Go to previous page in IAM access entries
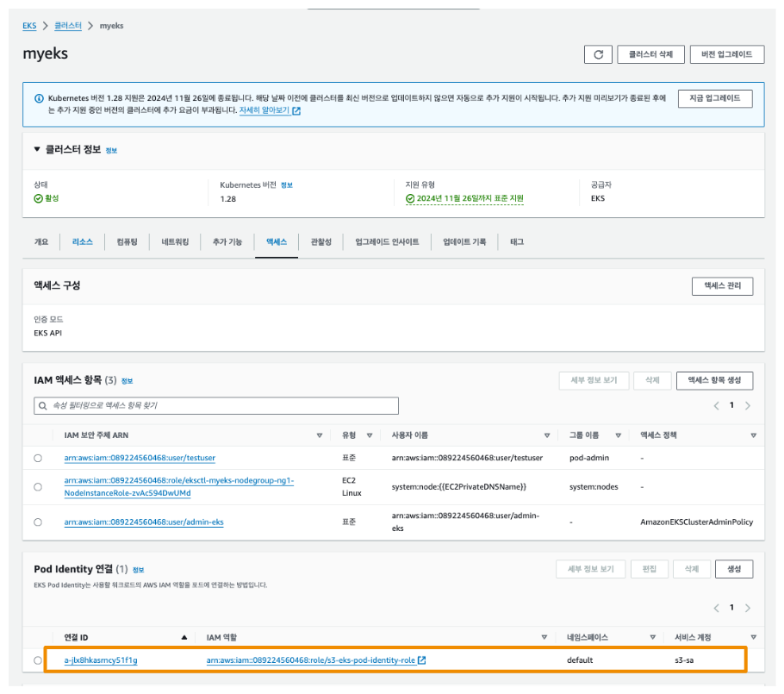 point(716,405)
